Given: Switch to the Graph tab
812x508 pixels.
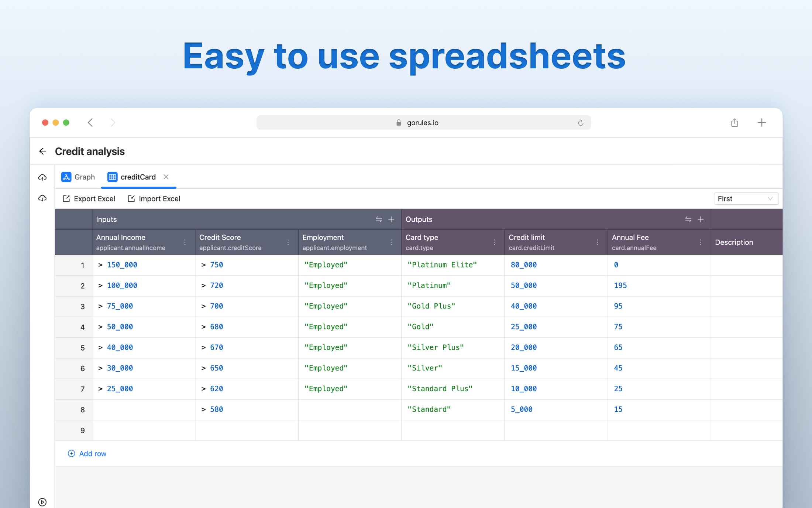Looking at the screenshot, I should tap(78, 177).
